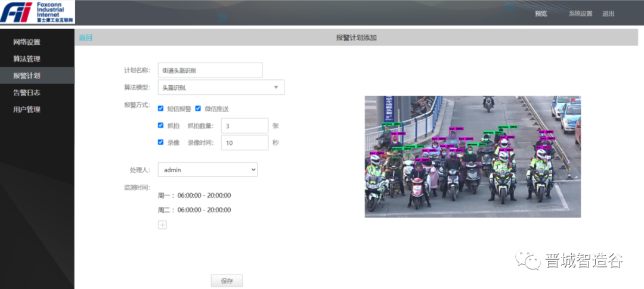Enable the 短信报警 checkbox
Image resolution: width=644 pixels, height=289 pixels.
tap(161, 109)
